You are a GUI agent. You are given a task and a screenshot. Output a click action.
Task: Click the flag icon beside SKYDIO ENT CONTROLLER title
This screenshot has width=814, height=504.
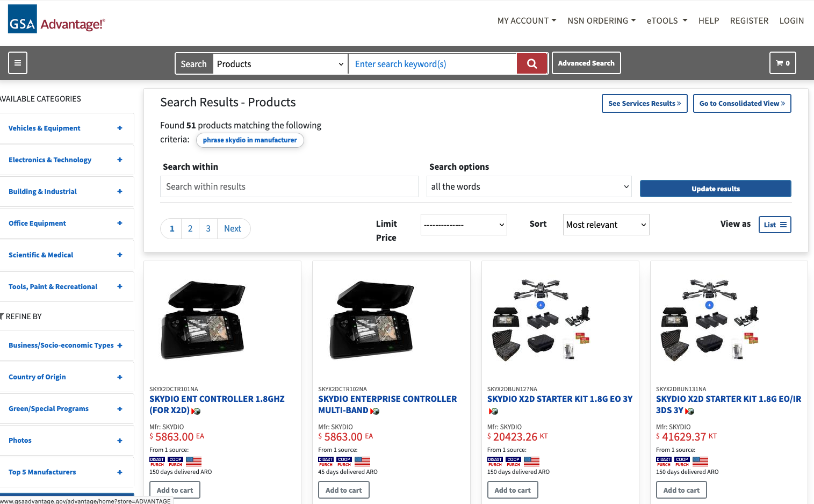tap(196, 411)
